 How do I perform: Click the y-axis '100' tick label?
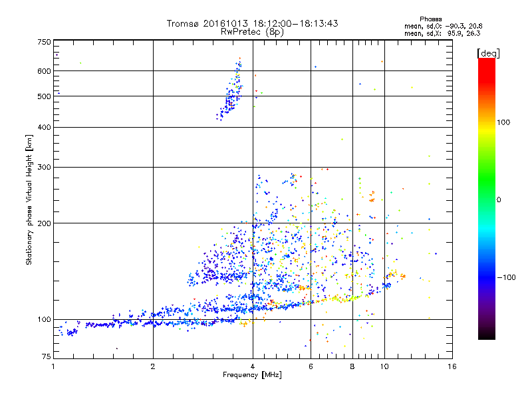(x=45, y=319)
